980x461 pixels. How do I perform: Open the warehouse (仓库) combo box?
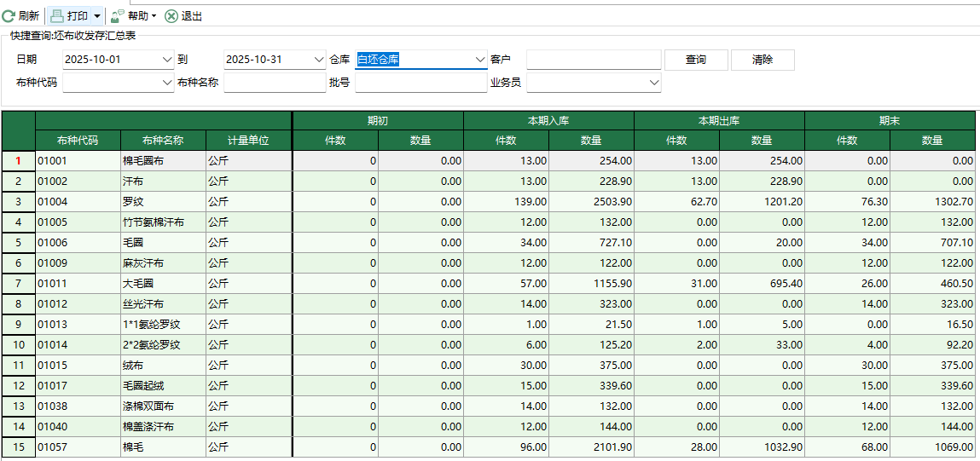click(x=479, y=60)
